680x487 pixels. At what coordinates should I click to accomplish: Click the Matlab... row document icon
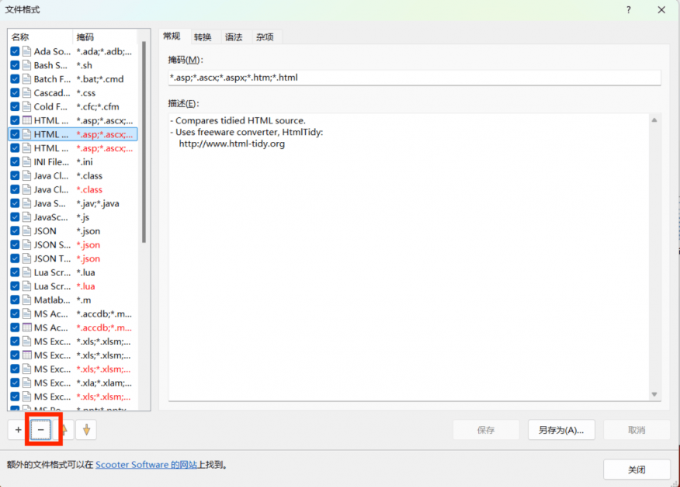[26, 300]
